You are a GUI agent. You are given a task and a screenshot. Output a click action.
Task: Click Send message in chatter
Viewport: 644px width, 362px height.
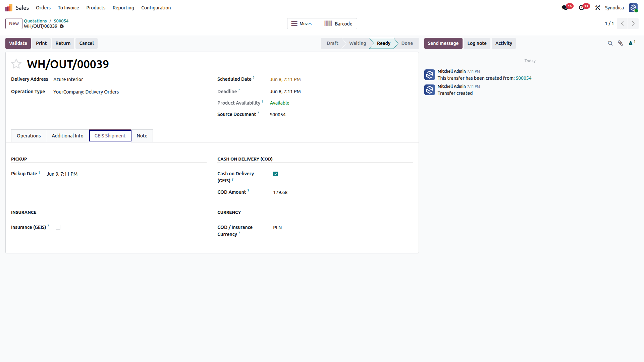[x=443, y=43]
